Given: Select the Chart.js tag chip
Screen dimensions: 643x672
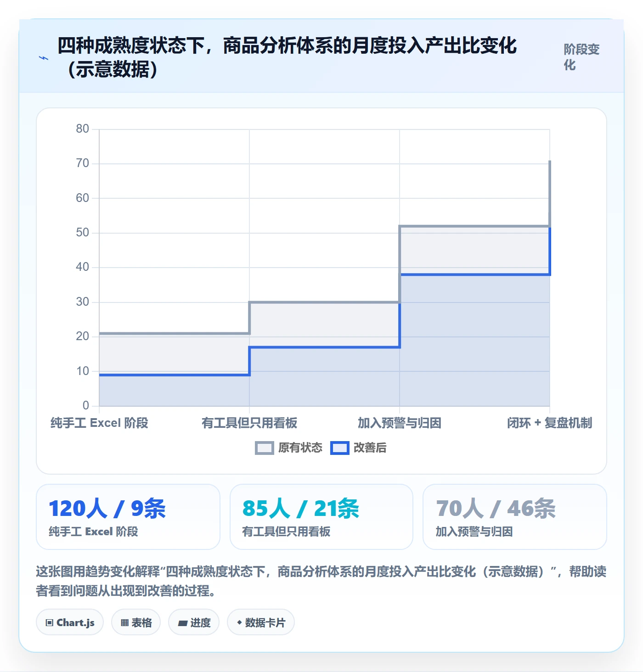Looking at the screenshot, I should [70, 622].
